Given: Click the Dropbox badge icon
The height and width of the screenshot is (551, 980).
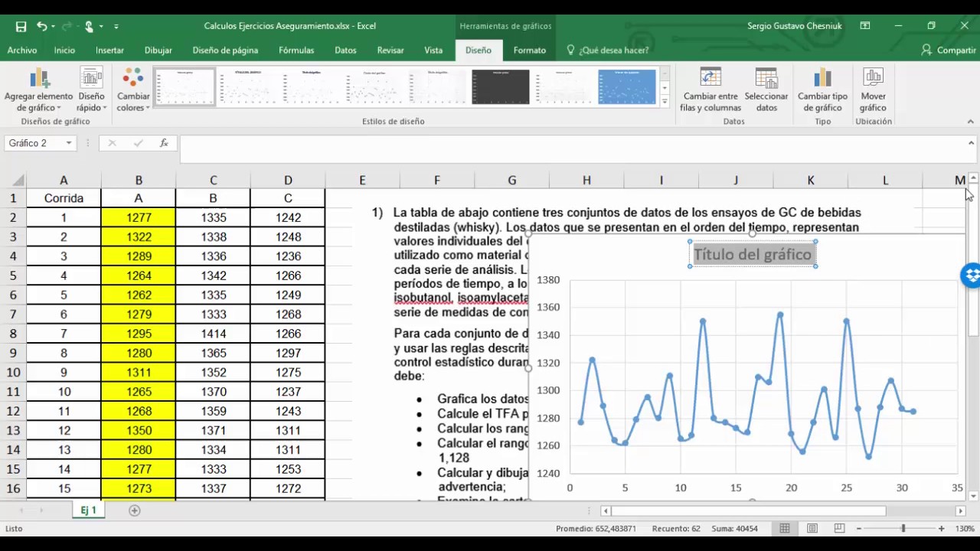Looking at the screenshot, I should (x=972, y=275).
